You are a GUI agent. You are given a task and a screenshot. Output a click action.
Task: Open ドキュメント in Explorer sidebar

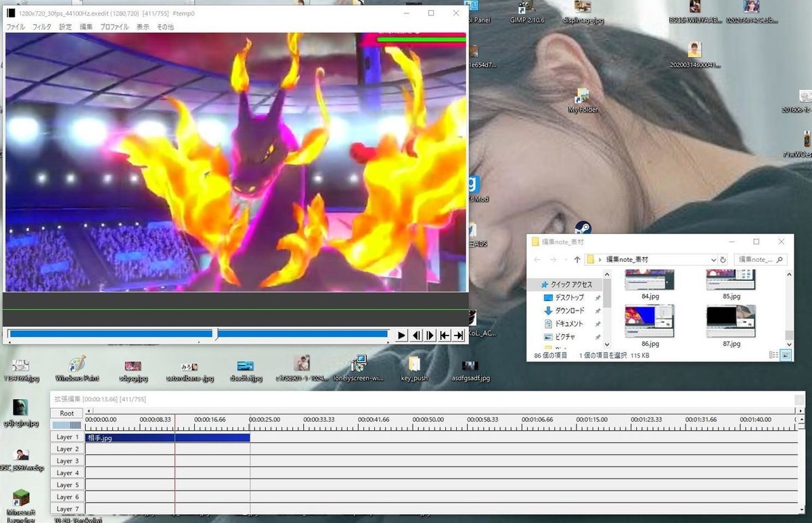(568, 323)
